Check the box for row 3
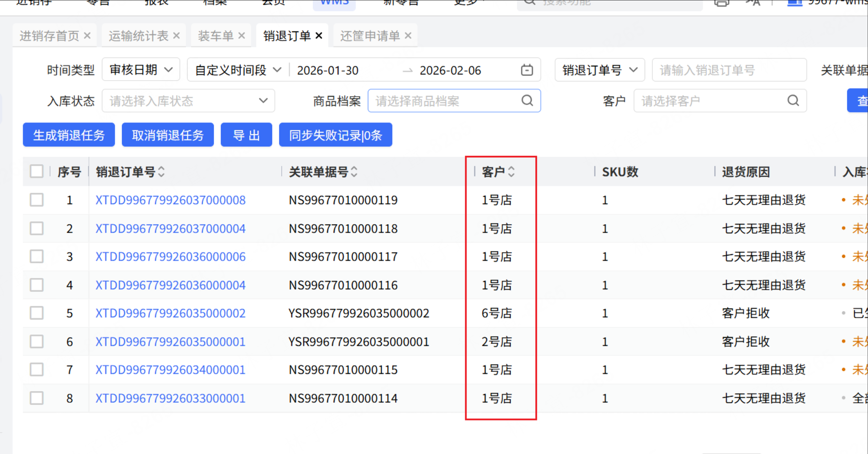This screenshot has height=454, width=868. (36, 256)
